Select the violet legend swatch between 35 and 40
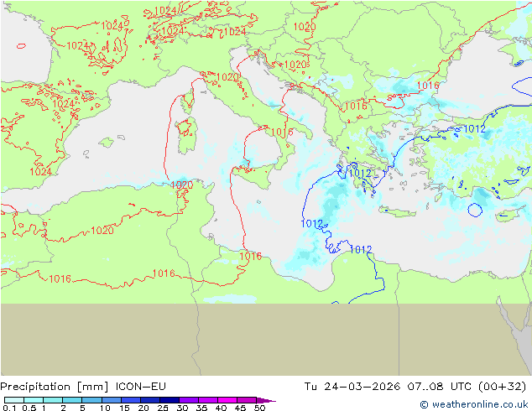Image resolution: width=532 pixels, height=411 pixels. click(x=208, y=400)
